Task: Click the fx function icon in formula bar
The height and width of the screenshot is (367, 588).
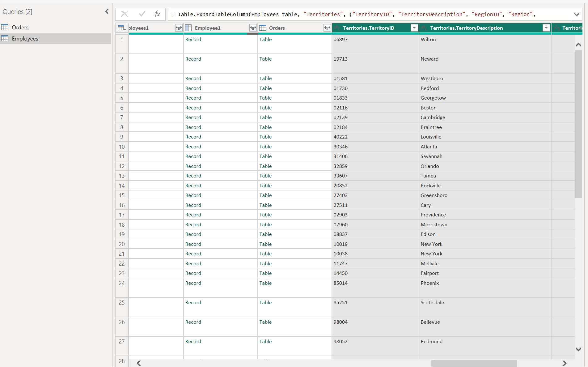Action: click(x=157, y=14)
